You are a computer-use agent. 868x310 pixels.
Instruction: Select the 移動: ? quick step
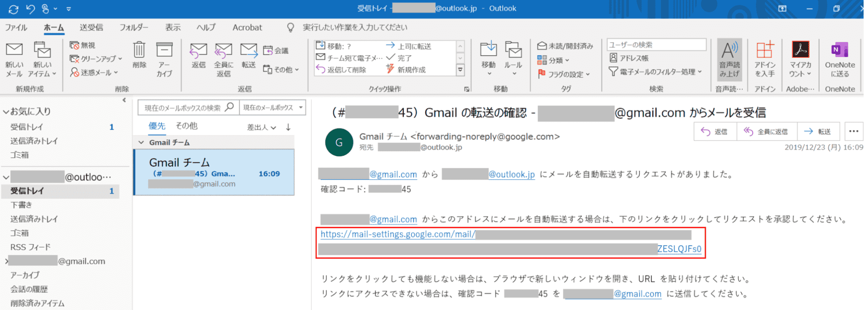334,46
